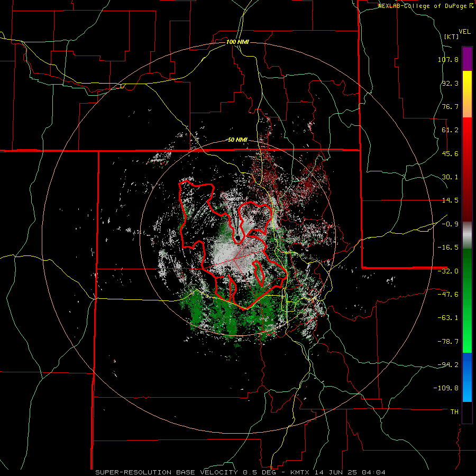Click the TH threshold label

click(x=454, y=411)
